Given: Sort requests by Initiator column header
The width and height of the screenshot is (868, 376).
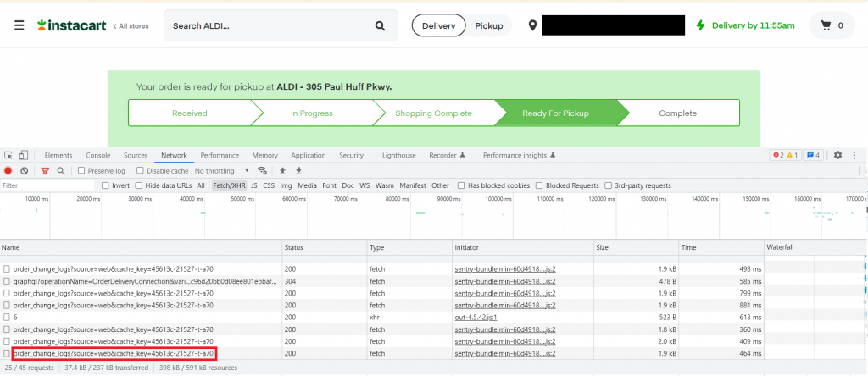Looking at the screenshot, I should click(x=523, y=248).
